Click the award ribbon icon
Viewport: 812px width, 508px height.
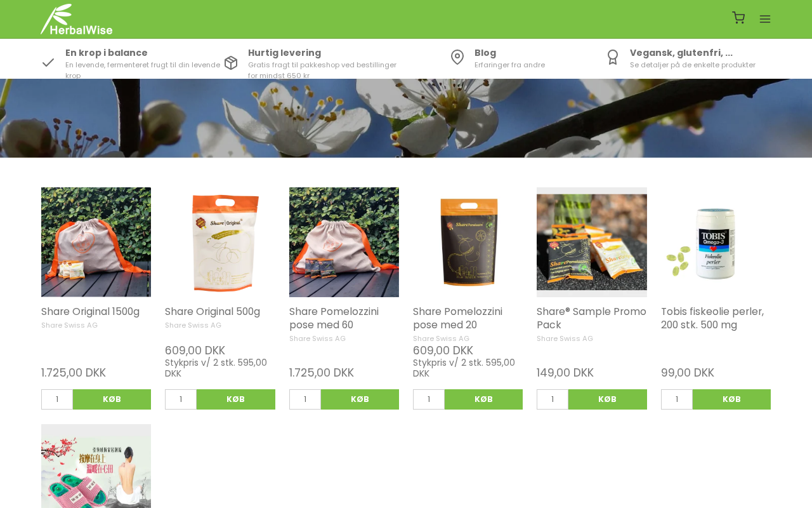[x=613, y=57]
